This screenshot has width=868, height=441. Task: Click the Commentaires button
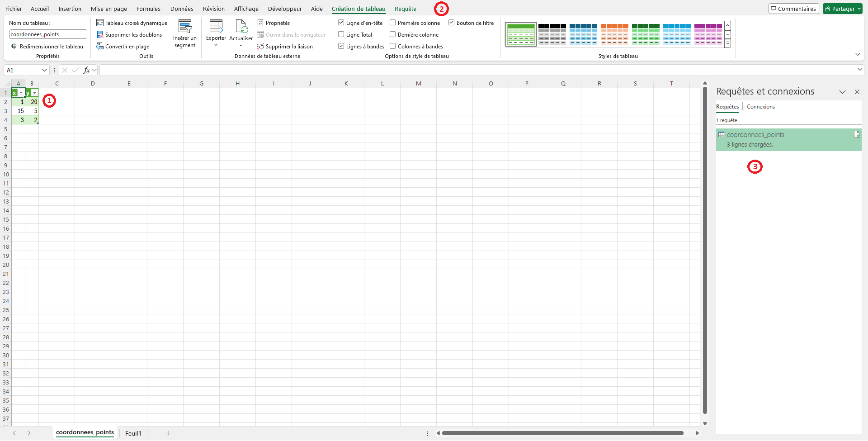click(x=794, y=9)
